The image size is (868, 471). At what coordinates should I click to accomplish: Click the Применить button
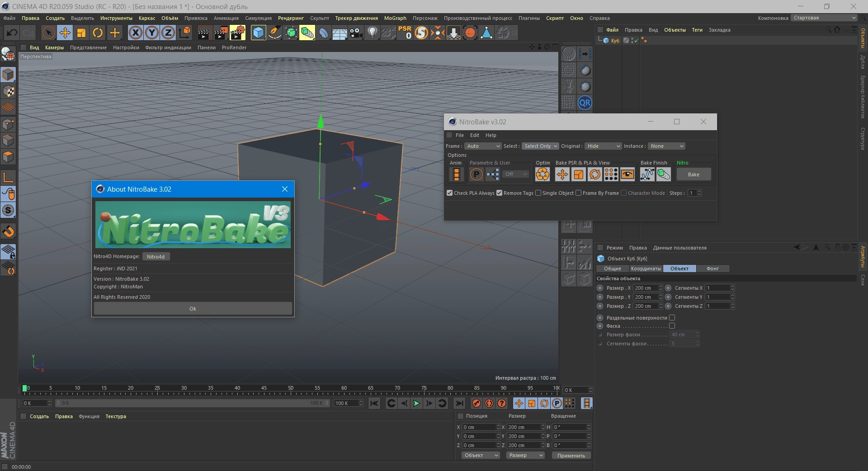pyautogui.click(x=571, y=455)
